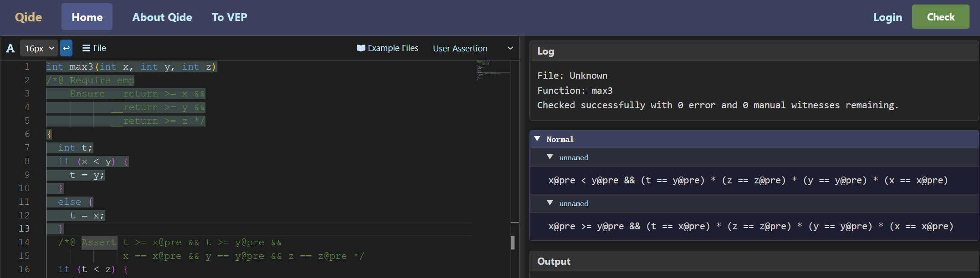Click the Qide logo

pyautogui.click(x=28, y=17)
